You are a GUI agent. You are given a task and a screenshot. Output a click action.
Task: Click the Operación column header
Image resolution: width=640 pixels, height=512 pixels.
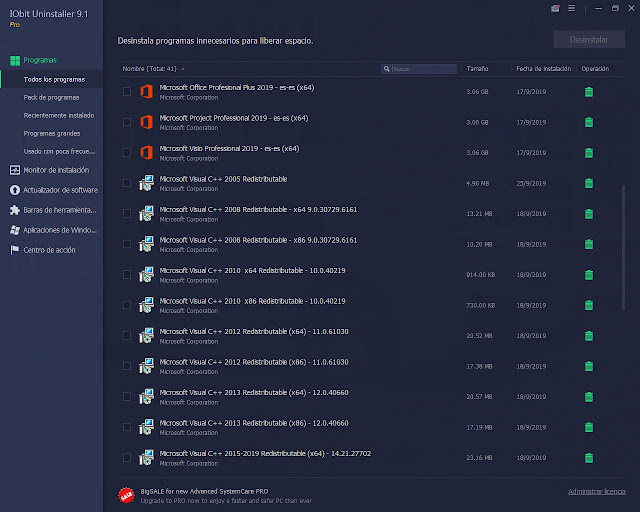point(595,69)
